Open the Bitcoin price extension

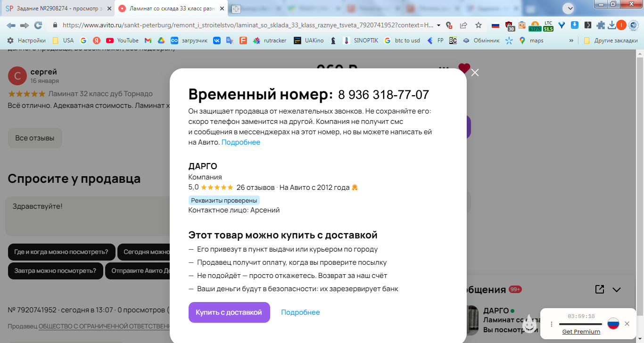[x=535, y=26]
